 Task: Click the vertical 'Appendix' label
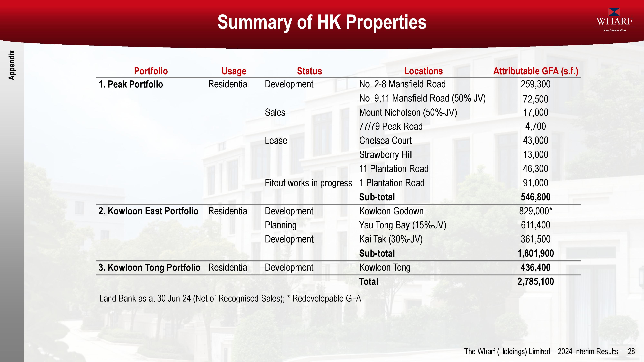(x=12, y=65)
